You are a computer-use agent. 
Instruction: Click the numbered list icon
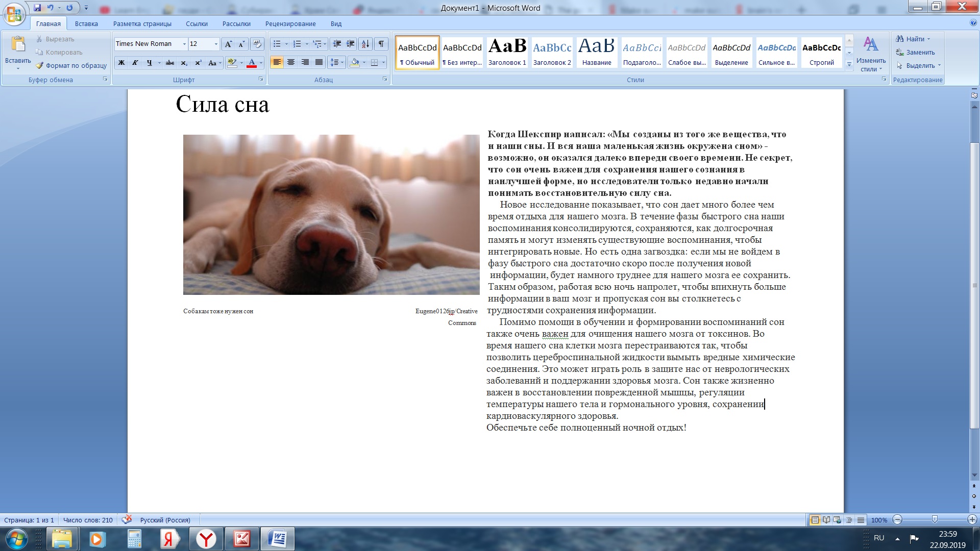[297, 44]
